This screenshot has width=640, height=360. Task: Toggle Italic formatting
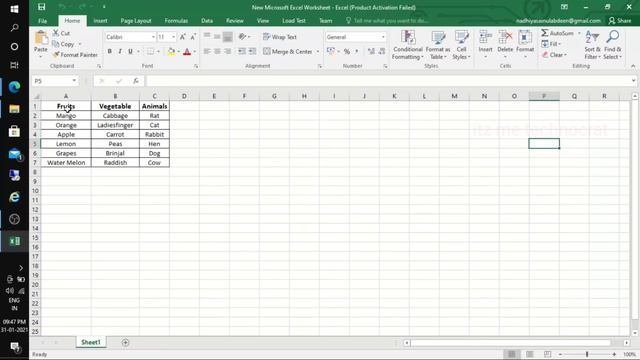(x=120, y=51)
